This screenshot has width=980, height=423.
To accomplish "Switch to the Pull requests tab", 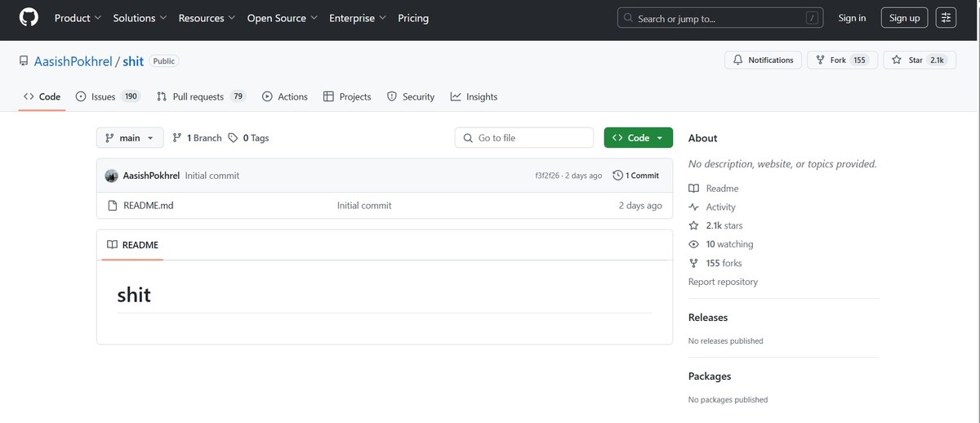I will click(201, 96).
